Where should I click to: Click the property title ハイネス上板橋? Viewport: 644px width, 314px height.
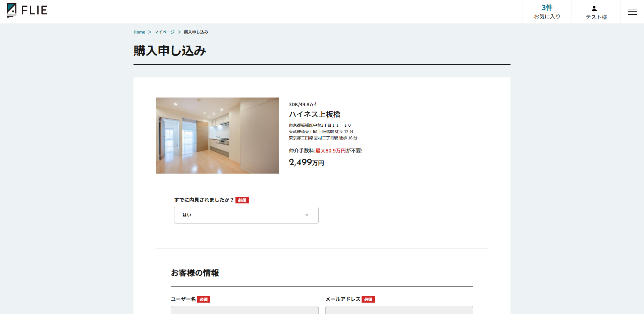[x=315, y=114]
